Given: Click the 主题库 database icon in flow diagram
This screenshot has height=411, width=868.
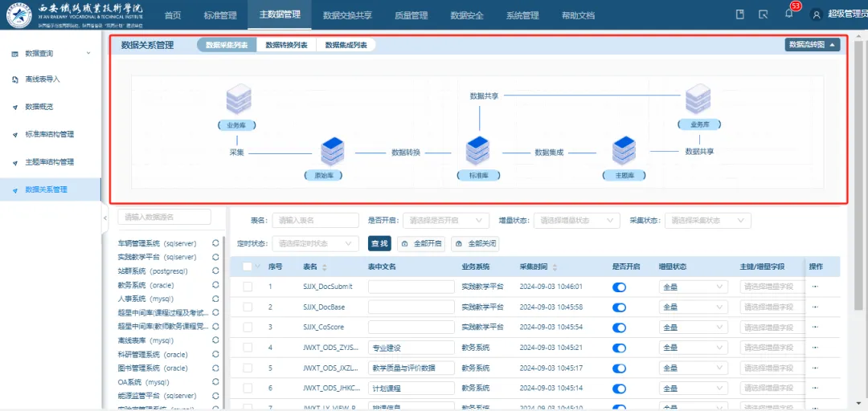Looking at the screenshot, I should coord(624,151).
